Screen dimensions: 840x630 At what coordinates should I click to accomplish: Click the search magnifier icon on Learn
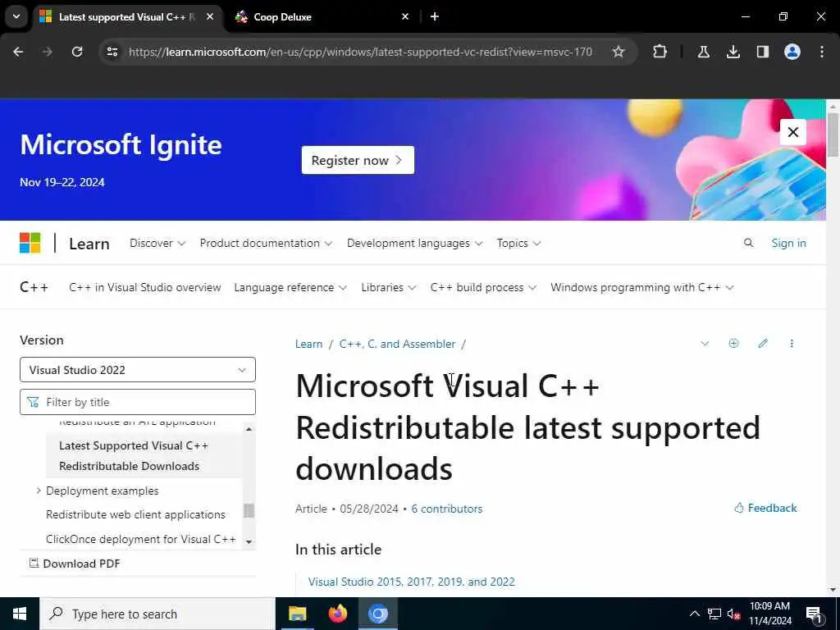point(748,243)
